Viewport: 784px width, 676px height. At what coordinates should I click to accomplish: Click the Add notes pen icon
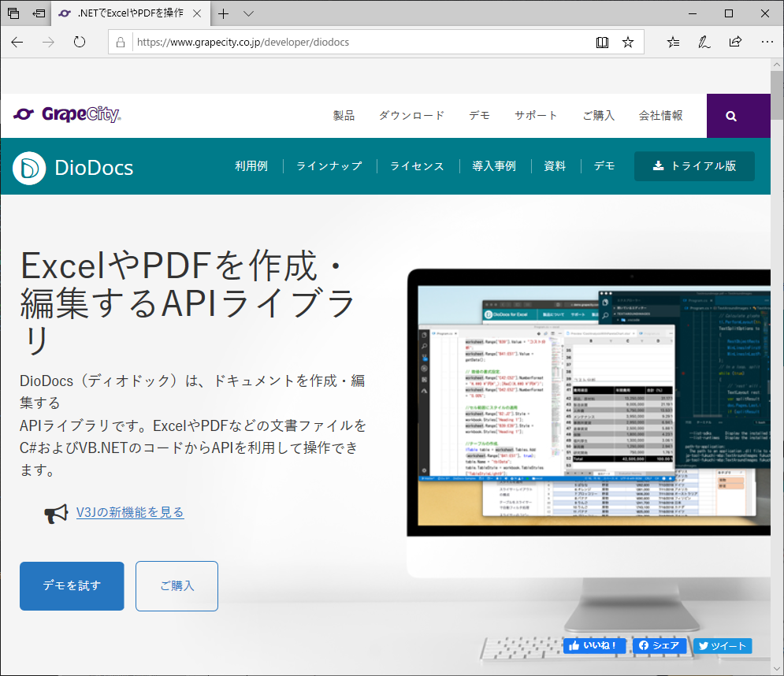click(704, 43)
